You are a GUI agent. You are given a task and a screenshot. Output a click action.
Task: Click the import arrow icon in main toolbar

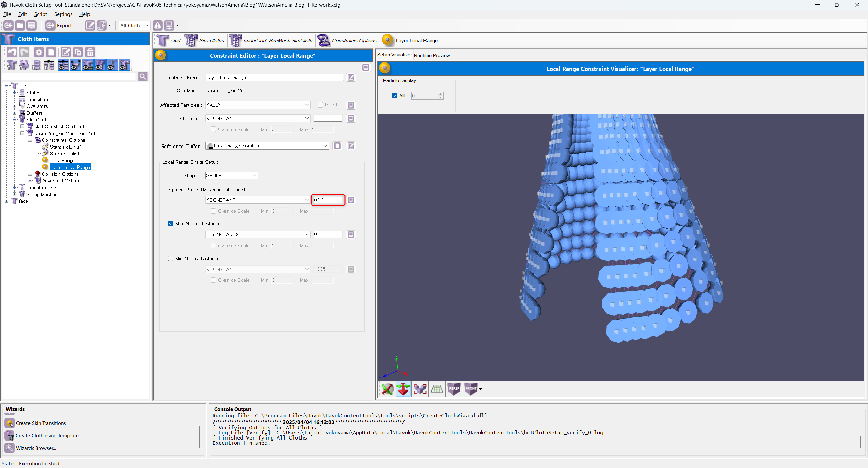[8, 25]
